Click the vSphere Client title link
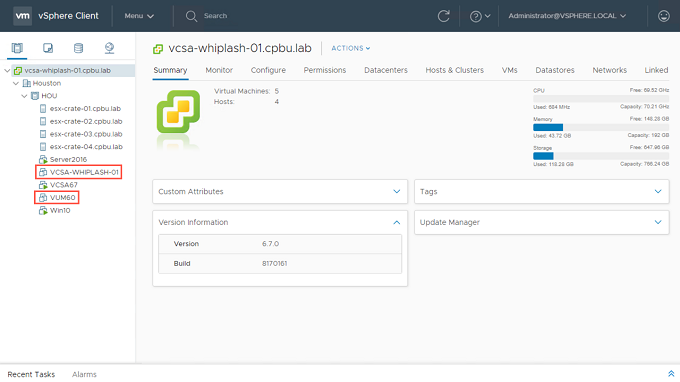680x382 pixels. pos(69,16)
